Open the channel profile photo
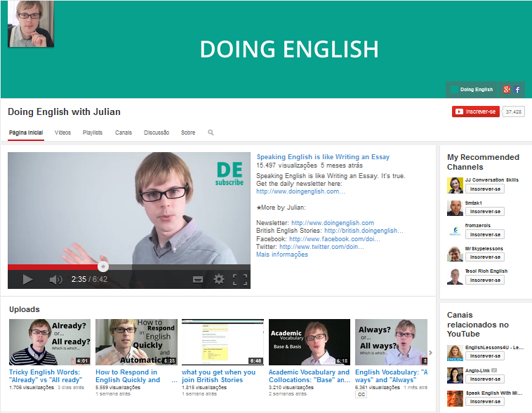This screenshot has width=532, height=413. pos(31,24)
